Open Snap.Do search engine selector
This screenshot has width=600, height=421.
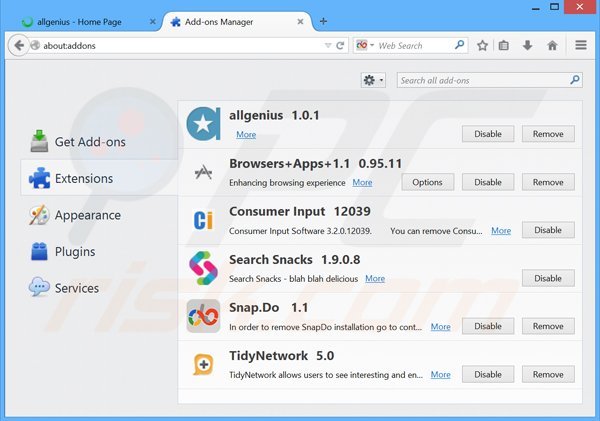point(365,45)
